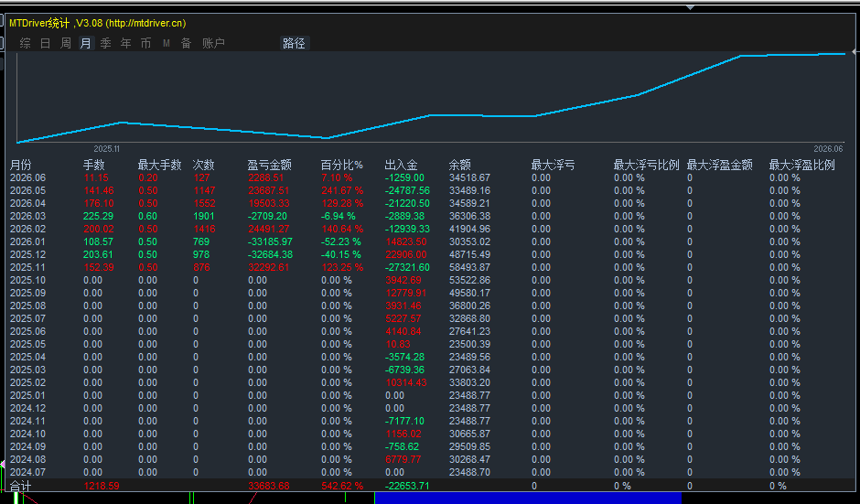
Task: Click the M tab
Action: [167, 43]
